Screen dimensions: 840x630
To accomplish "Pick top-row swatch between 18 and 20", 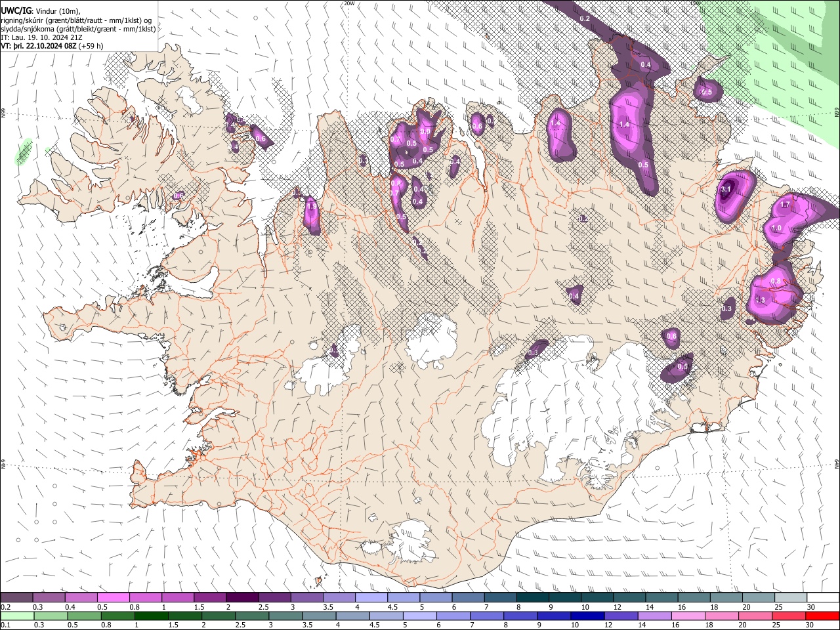I will click(726, 598).
